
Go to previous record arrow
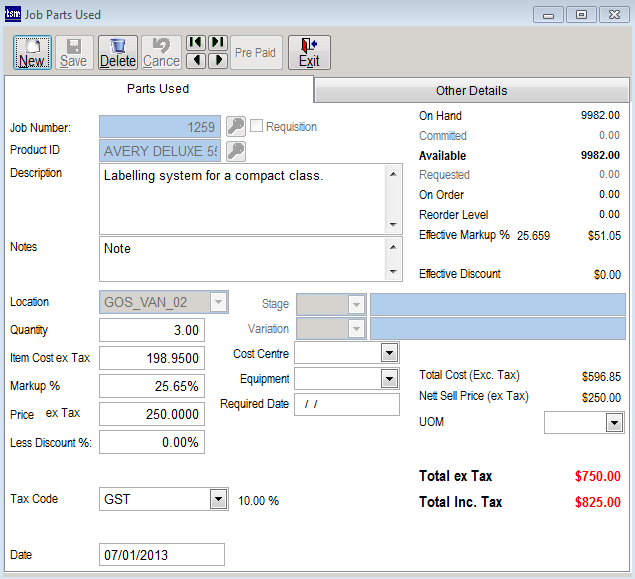196,61
